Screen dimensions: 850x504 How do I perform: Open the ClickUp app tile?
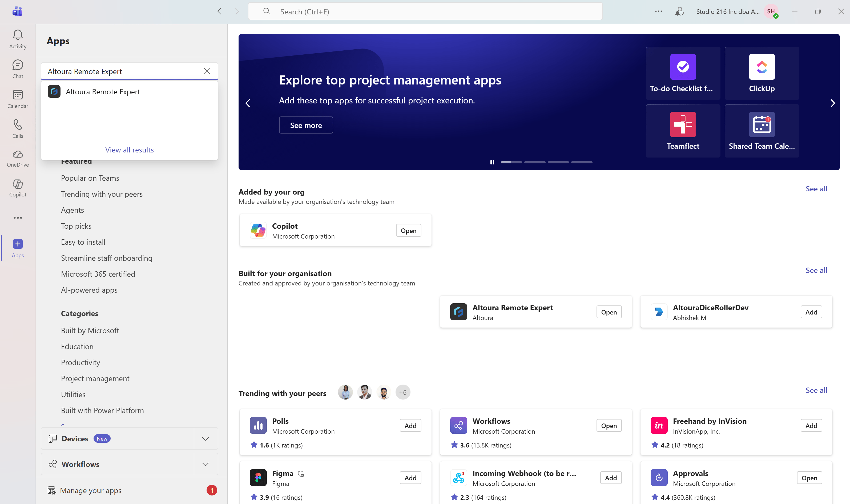pyautogui.click(x=762, y=73)
